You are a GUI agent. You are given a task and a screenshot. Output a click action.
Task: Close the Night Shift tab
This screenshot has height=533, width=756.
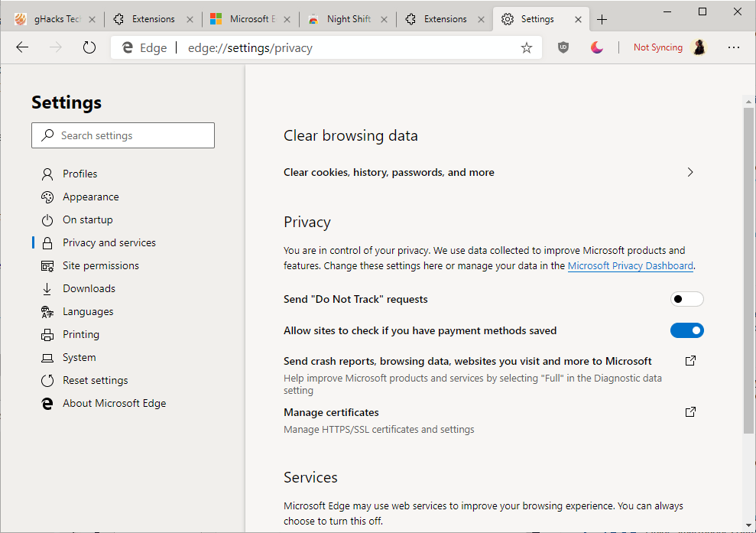[384, 19]
